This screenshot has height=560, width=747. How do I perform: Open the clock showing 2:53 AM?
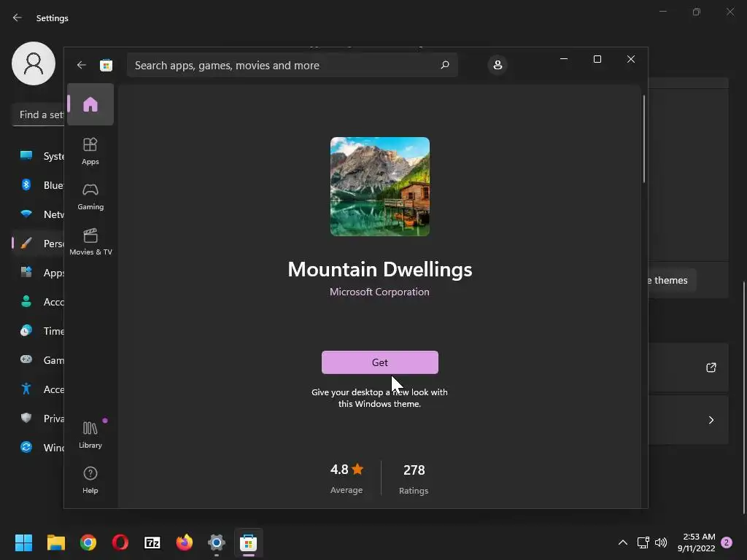(x=696, y=542)
